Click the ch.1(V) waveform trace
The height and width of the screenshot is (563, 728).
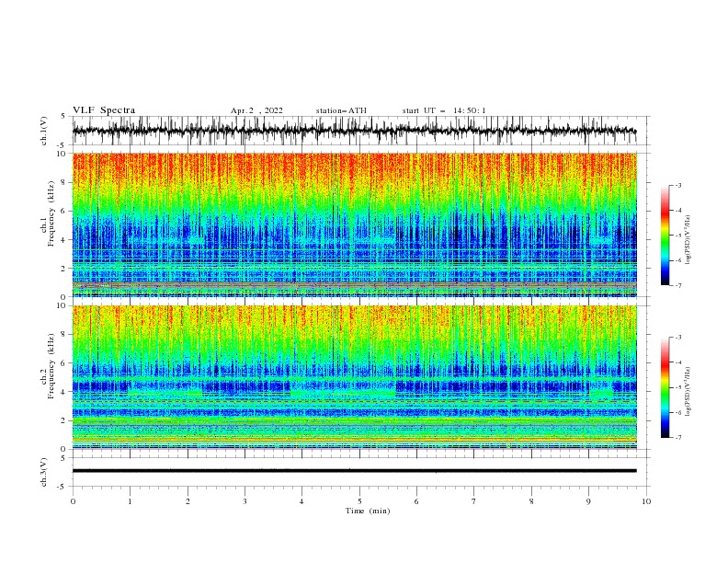click(354, 131)
